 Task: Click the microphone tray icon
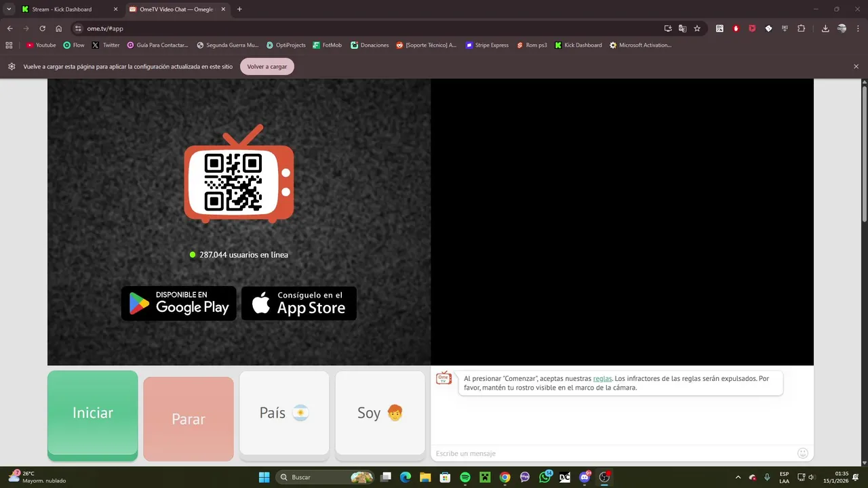pyautogui.click(x=767, y=477)
